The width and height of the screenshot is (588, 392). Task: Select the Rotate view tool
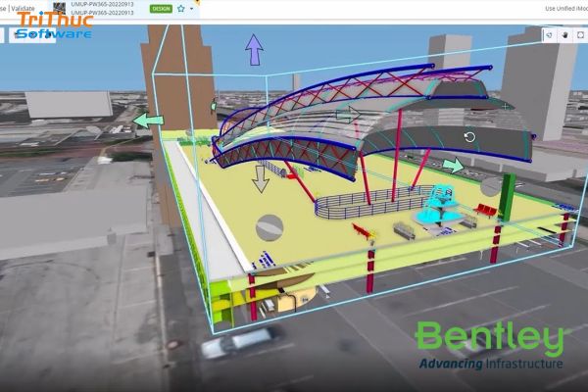550,35
